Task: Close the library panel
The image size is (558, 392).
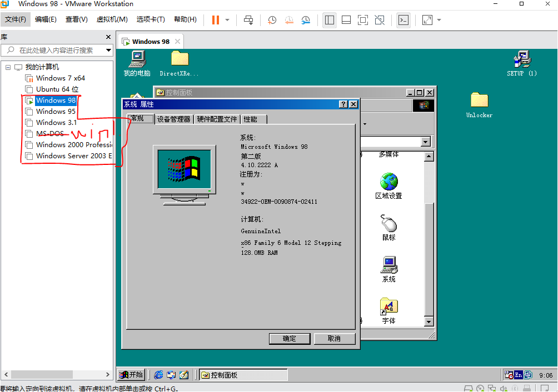Action: click(x=108, y=37)
